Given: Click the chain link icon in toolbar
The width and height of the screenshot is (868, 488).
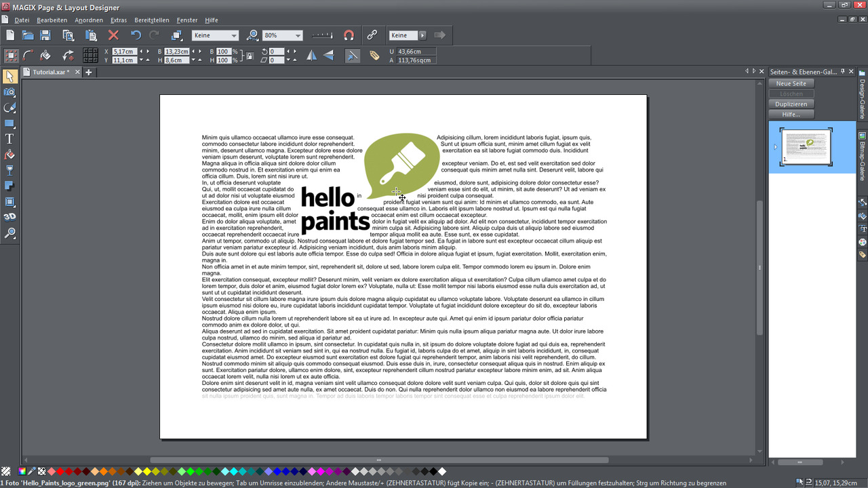Looking at the screenshot, I should tap(372, 35).
